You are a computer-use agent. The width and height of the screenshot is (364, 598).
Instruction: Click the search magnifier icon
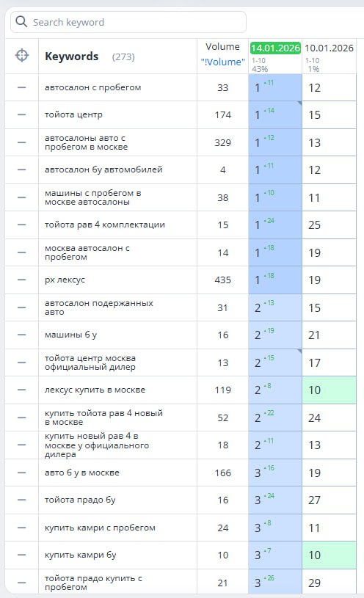(x=21, y=22)
